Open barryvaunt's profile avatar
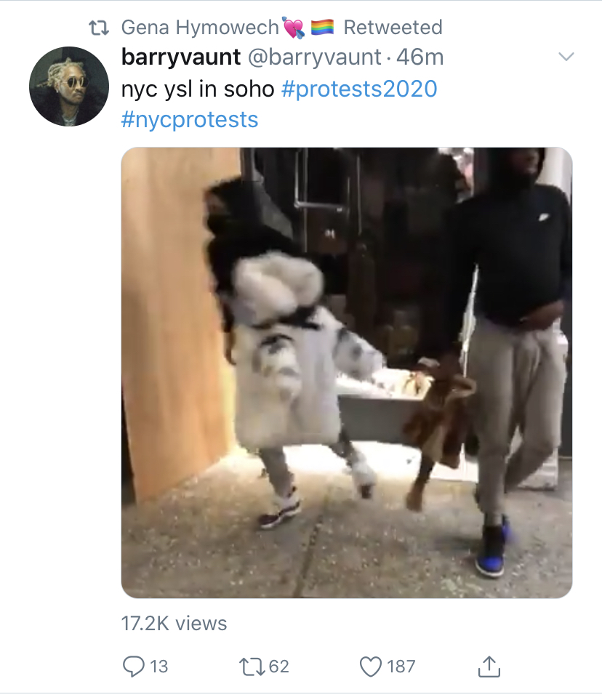This screenshot has height=700, width=602. click(x=69, y=87)
